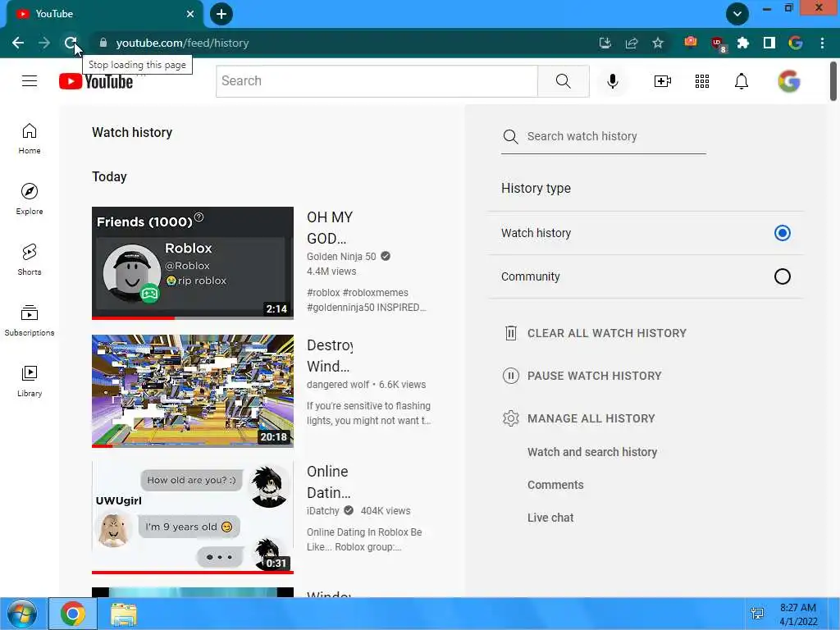Open the Chrome three-dot menu
This screenshot has width=840, height=630.
tap(822, 43)
